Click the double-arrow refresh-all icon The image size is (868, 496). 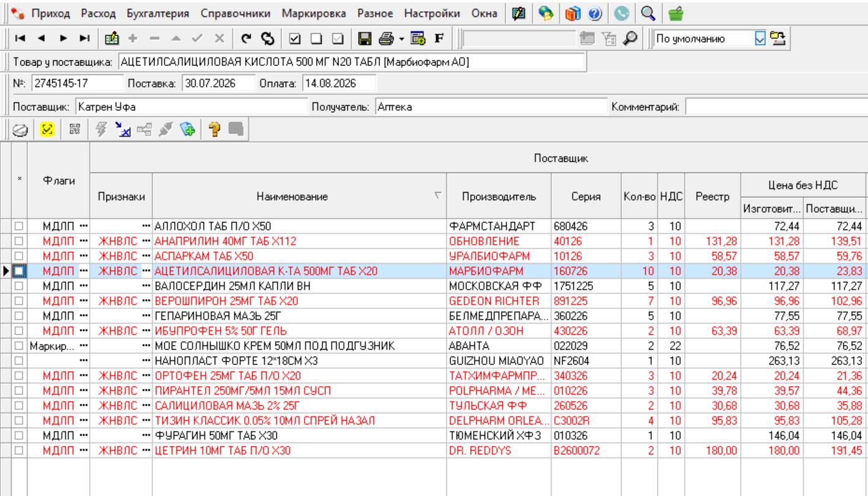pos(268,39)
